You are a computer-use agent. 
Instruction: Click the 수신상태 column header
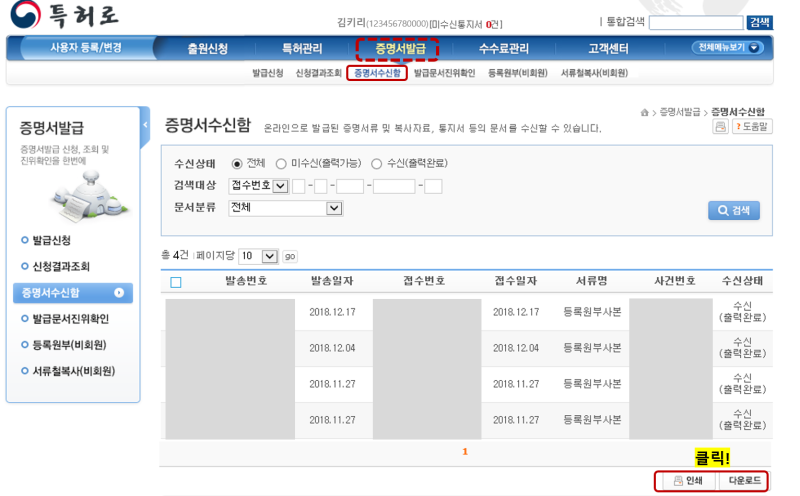click(742, 281)
